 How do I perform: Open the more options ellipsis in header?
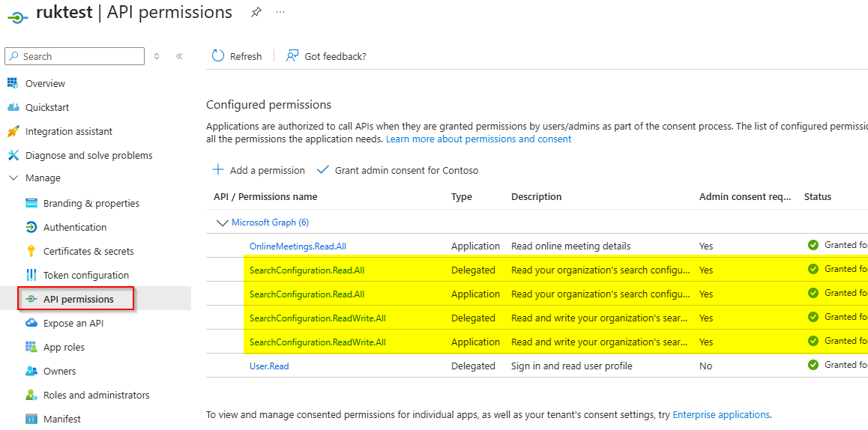(280, 12)
